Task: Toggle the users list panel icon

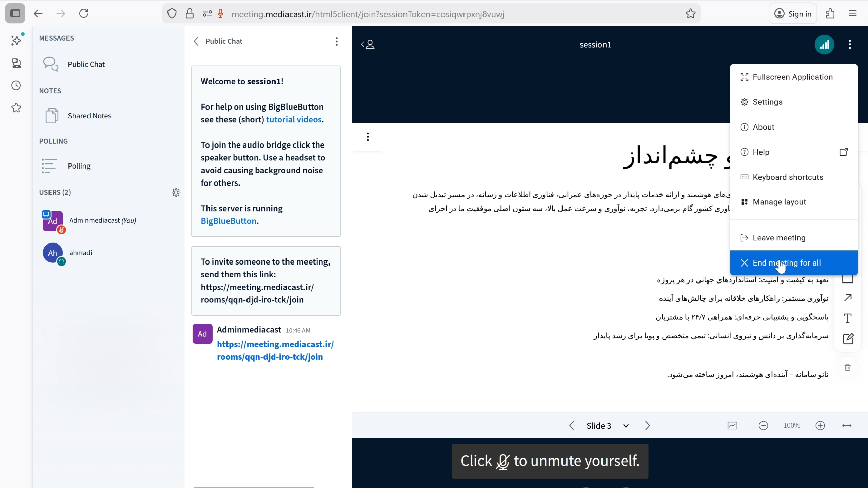Action: pyautogui.click(x=368, y=44)
